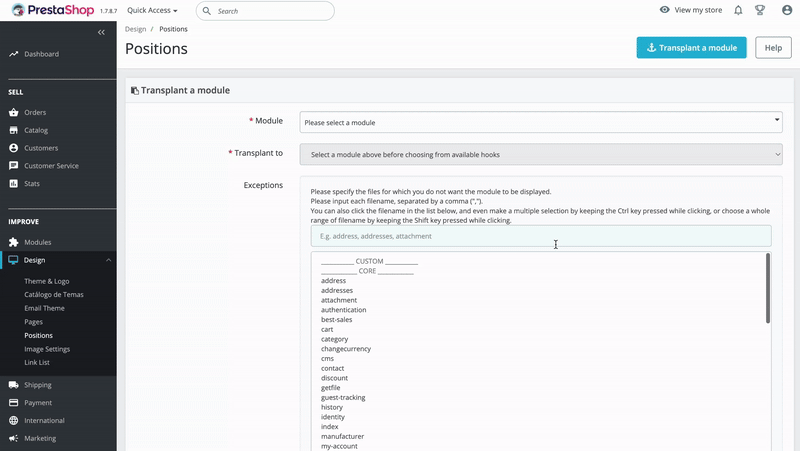The height and width of the screenshot is (451, 800).
Task: Open the Customers section
Action: [41, 148]
